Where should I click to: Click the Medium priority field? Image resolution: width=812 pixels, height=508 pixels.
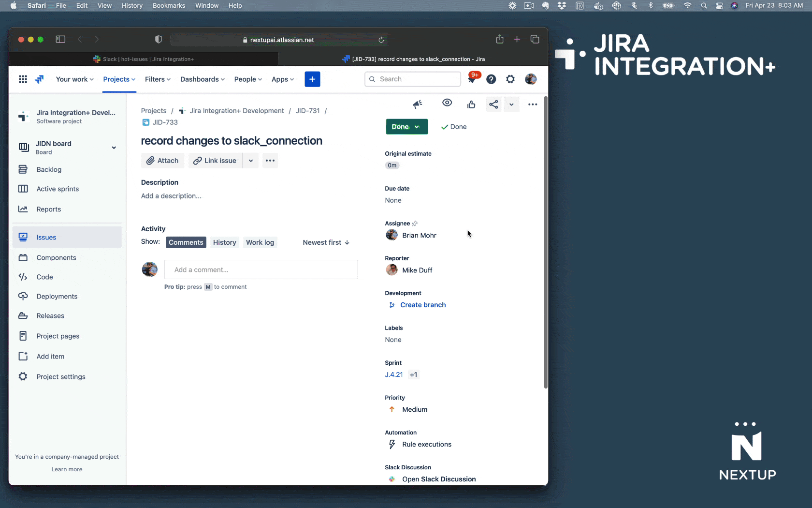point(408,409)
